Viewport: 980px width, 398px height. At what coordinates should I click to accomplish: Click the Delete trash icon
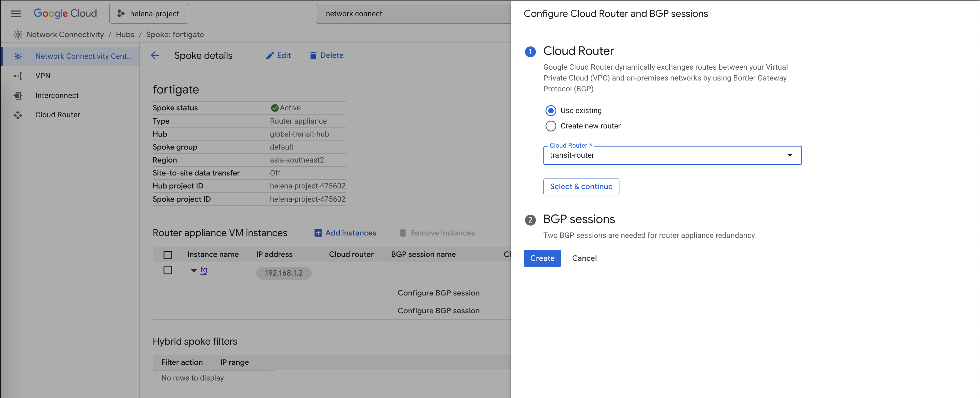click(x=313, y=55)
